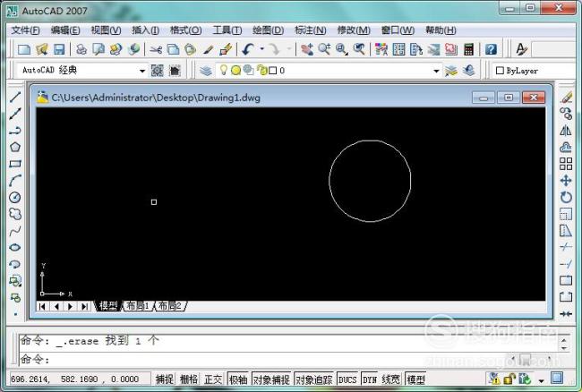Viewport: 582px width, 392px height.
Task: Toggle the 对象追踪 object tracking
Action: (314, 379)
